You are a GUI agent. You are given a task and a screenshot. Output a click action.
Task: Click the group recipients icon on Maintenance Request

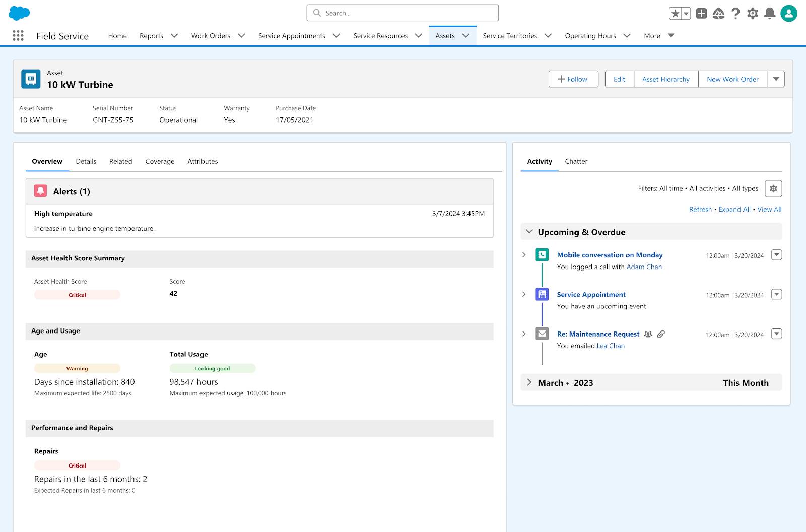[x=648, y=334]
